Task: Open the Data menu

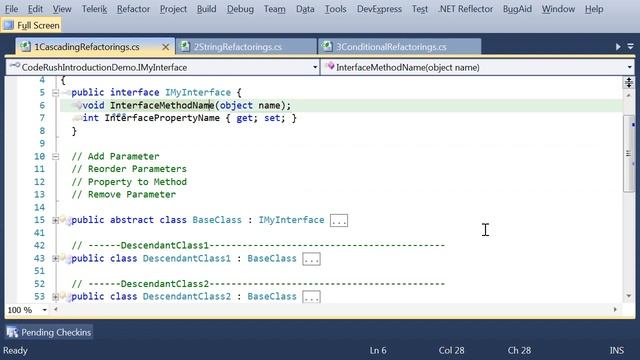Action: [305, 9]
